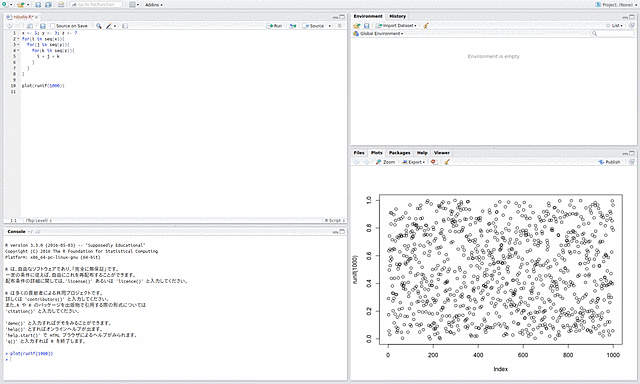Run the current line with Run button
The width and height of the screenshot is (640, 384).
[275, 26]
